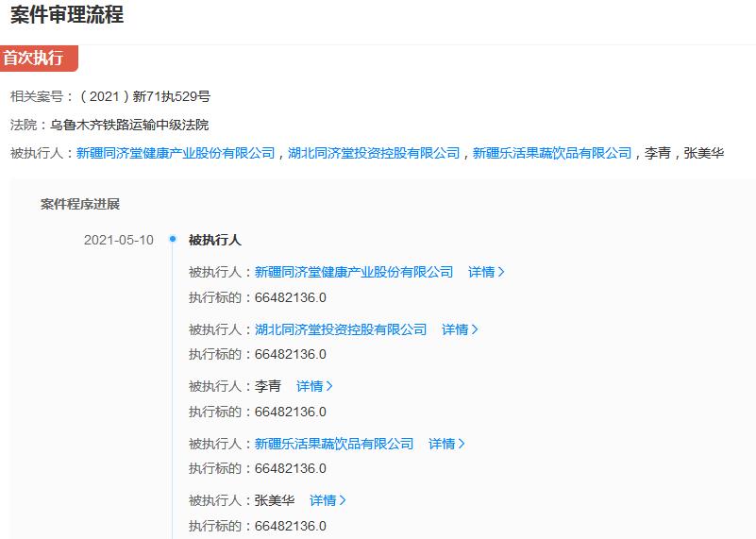
Task: Click 执行标的 amount under 新疆乐活果蔬饮品有限公司
Action: click(x=291, y=468)
